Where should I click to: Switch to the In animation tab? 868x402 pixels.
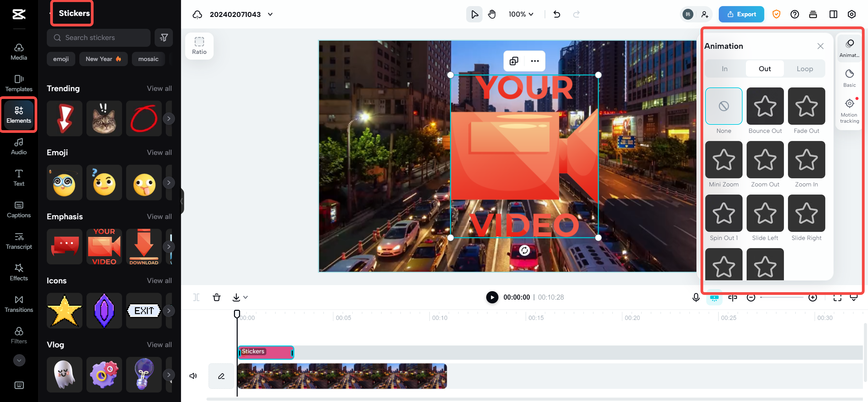coord(725,68)
